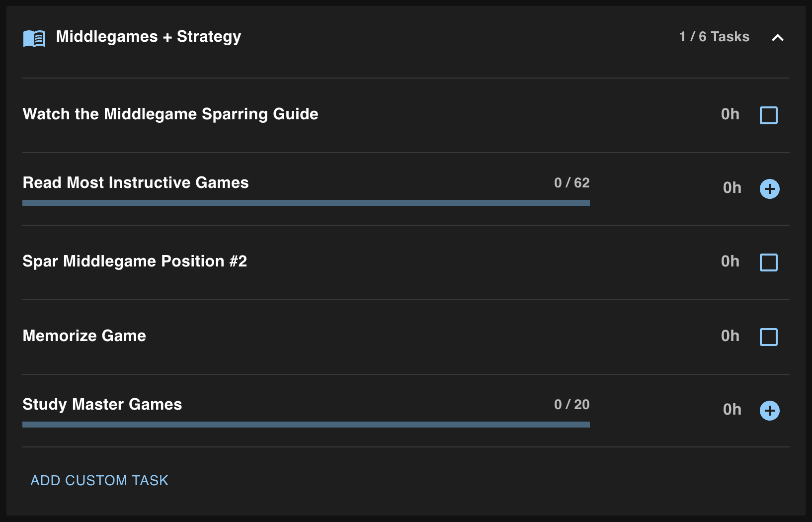This screenshot has width=812, height=522.
Task: Select the Spar Middlegame Position #2 title
Action: [x=135, y=261]
